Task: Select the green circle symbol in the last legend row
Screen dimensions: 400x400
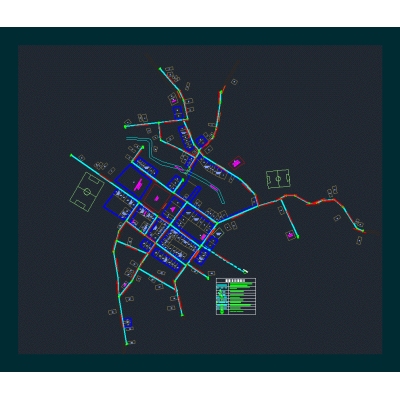Action: tap(222, 312)
